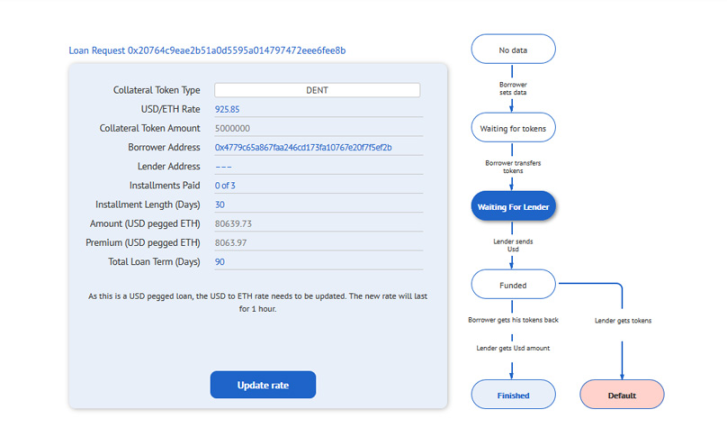Select the Funded state node
Viewport: 727px width, 446px height.
pyautogui.click(x=513, y=285)
